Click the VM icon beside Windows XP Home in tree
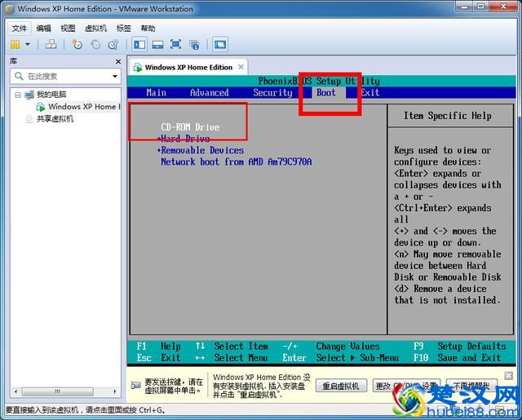The width and height of the screenshot is (522, 420). 40,107
